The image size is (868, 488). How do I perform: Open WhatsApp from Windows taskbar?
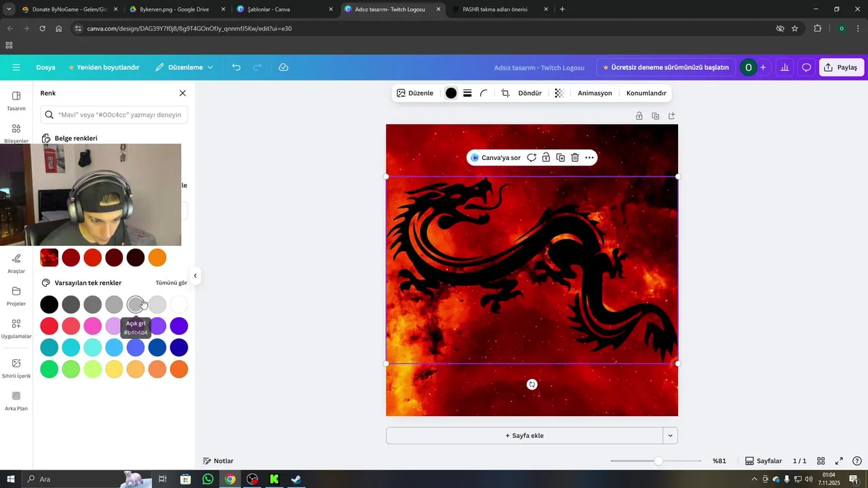coord(208,479)
